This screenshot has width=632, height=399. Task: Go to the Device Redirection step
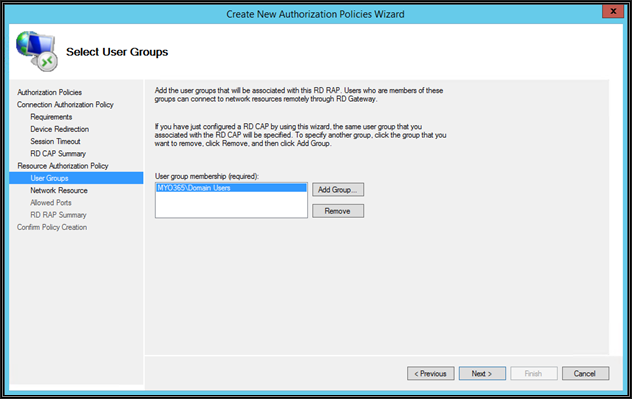click(60, 129)
